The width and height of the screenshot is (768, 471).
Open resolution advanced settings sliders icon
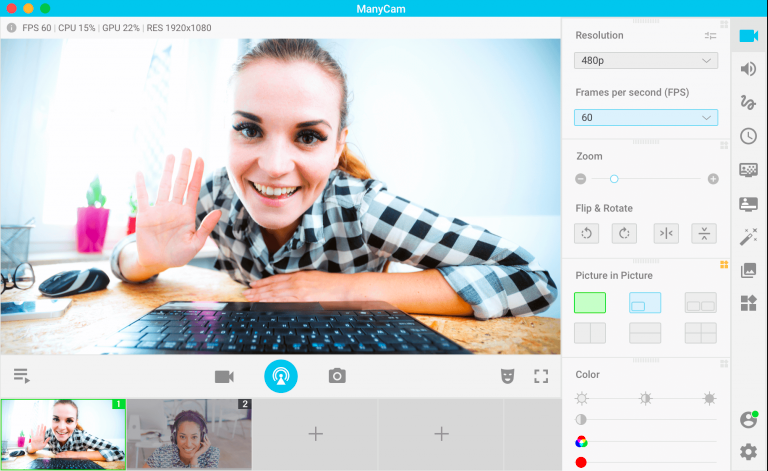(x=710, y=35)
